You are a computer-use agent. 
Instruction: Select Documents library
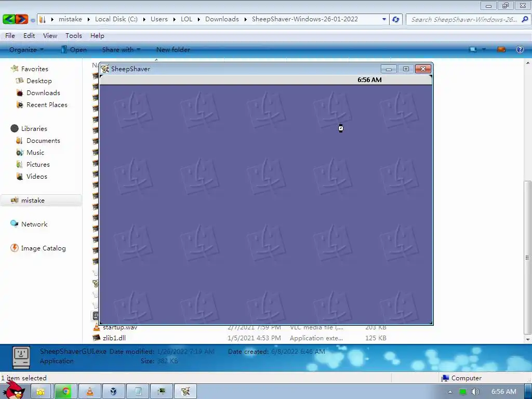(43, 140)
